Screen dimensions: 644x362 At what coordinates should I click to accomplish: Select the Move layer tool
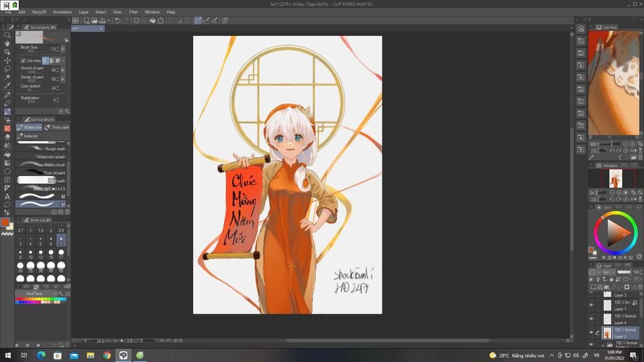point(7,60)
